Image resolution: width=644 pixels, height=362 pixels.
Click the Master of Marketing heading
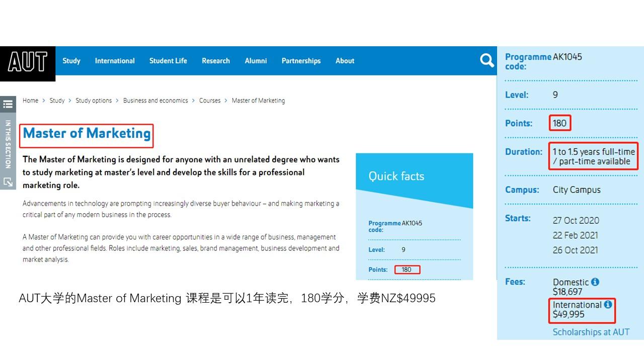tap(87, 133)
